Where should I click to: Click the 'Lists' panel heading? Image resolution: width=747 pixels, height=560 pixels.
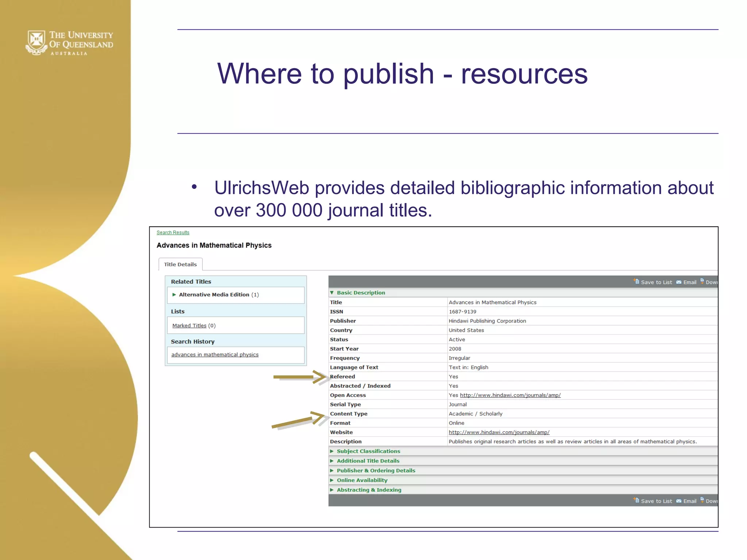[178, 311]
